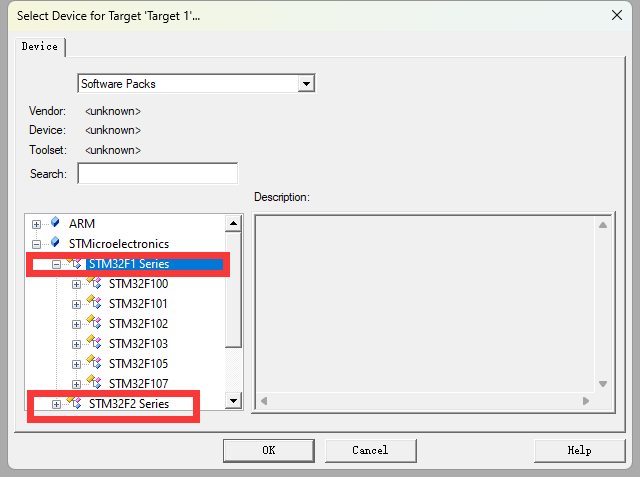Click the STM32F100 device group icon

point(94,283)
